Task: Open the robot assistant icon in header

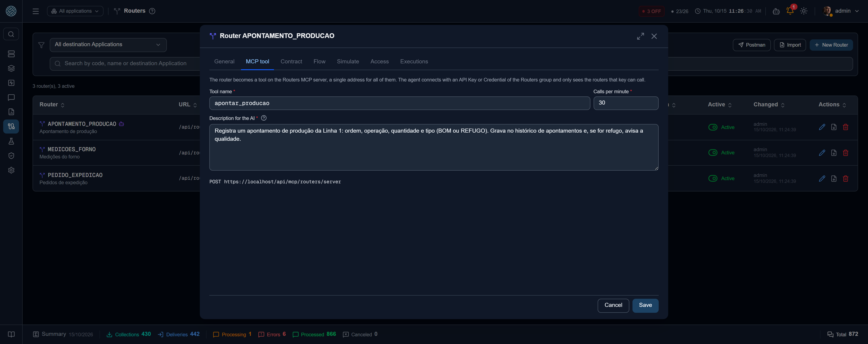Action: click(776, 11)
